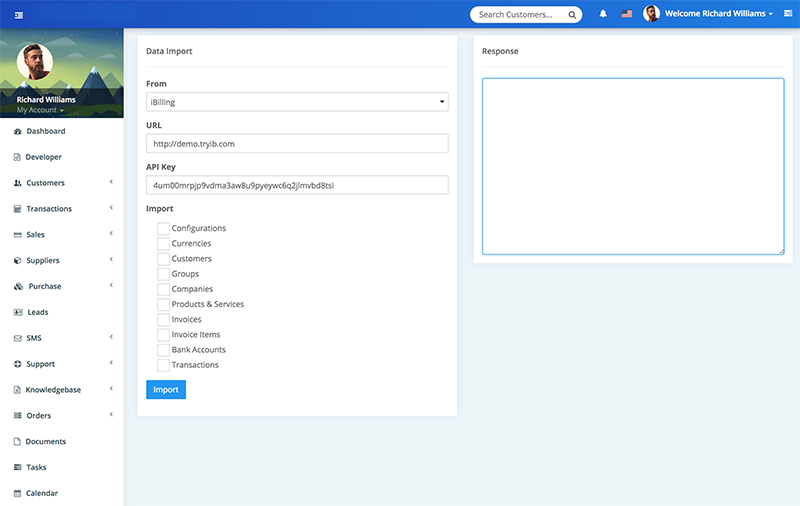Screen dimensions: 800x506
Task: Click the Tasks checklist icon
Action: click(18, 467)
